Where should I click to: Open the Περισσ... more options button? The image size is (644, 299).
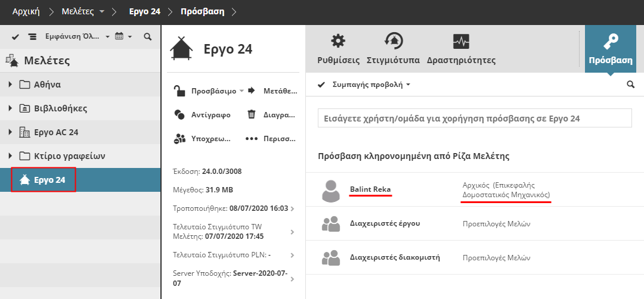point(271,139)
